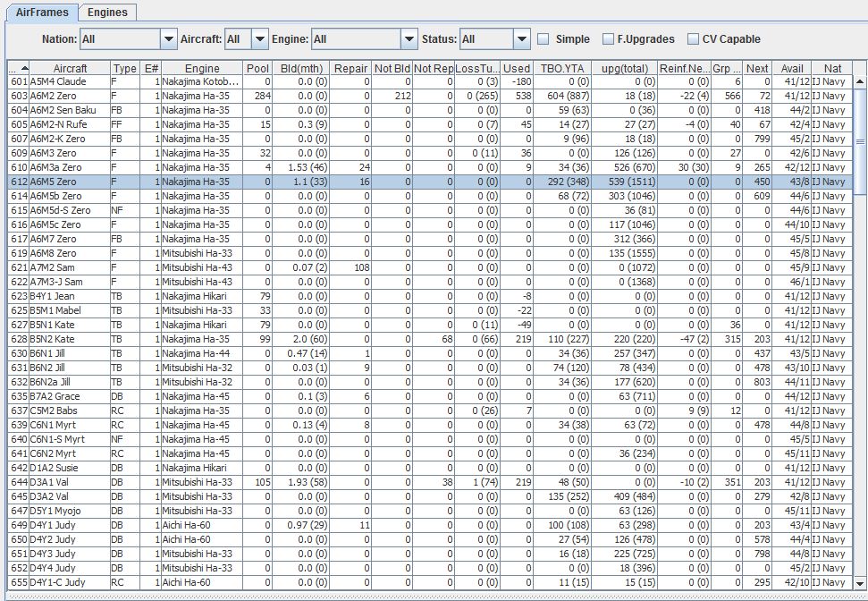Click the Repair column header

tap(351, 68)
